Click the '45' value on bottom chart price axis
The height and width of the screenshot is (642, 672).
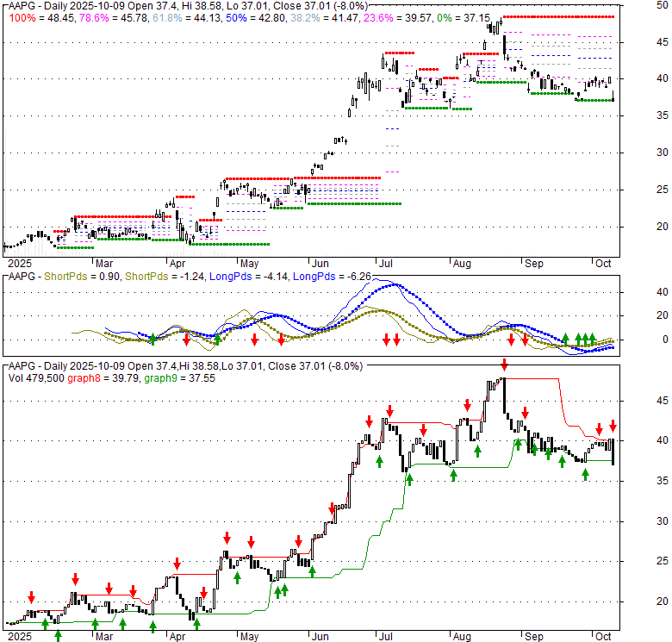click(663, 401)
